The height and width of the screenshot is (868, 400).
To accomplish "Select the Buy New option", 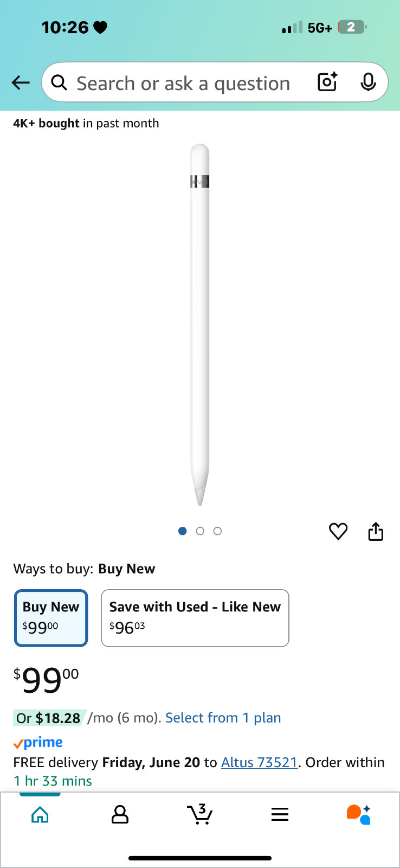I will click(x=51, y=618).
